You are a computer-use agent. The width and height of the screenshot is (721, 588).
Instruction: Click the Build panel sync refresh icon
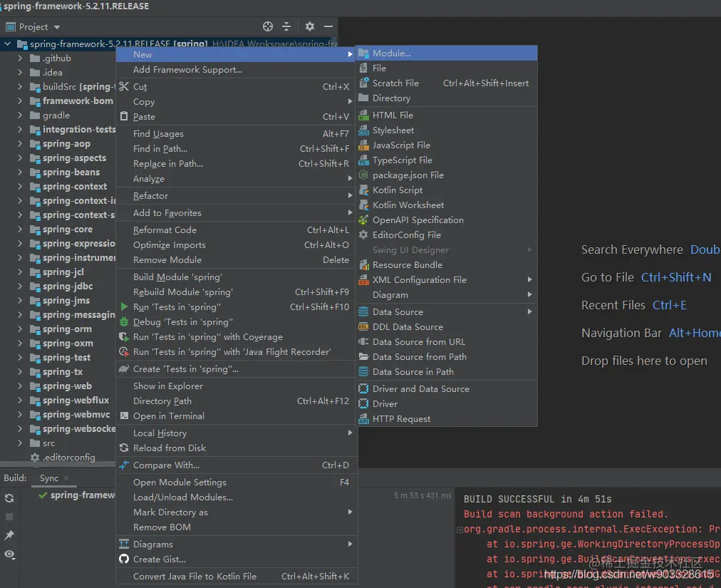pyautogui.click(x=9, y=497)
